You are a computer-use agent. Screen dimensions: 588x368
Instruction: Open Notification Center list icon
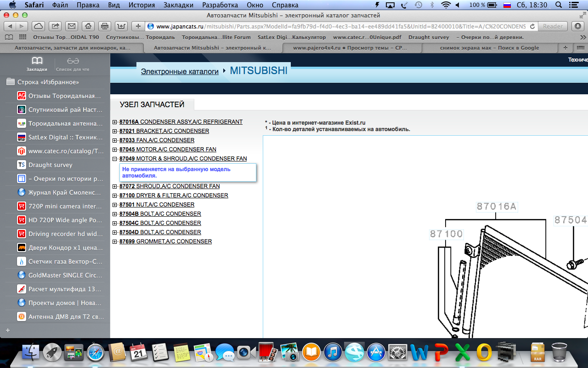(575, 5)
